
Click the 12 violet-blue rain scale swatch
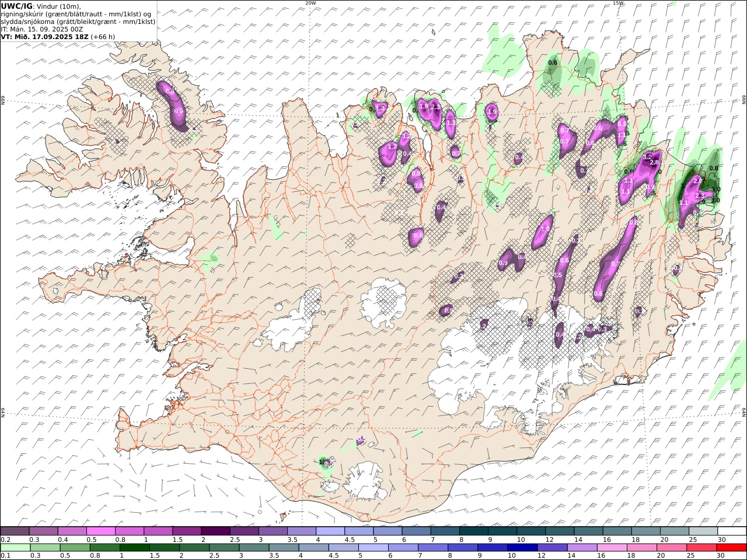click(553, 548)
